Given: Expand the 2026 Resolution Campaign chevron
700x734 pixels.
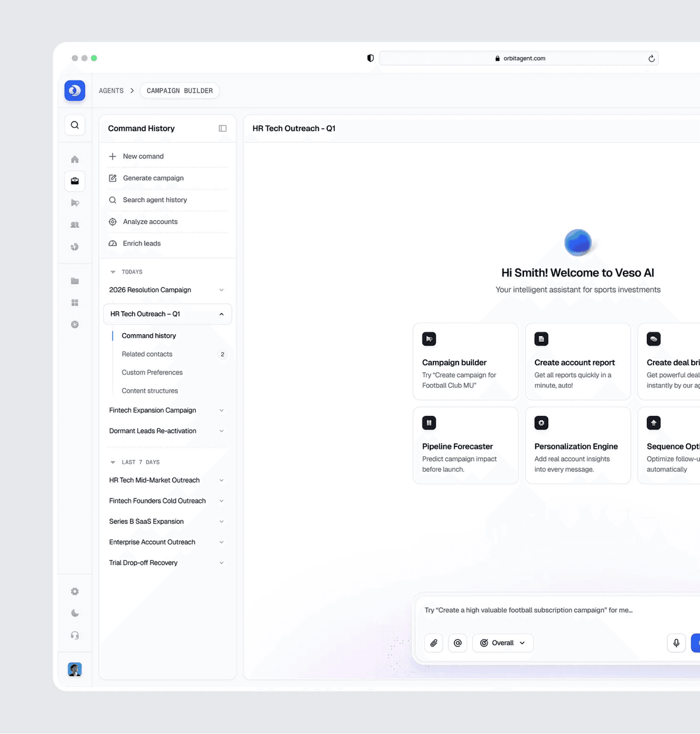Looking at the screenshot, I should coord(222,290).
